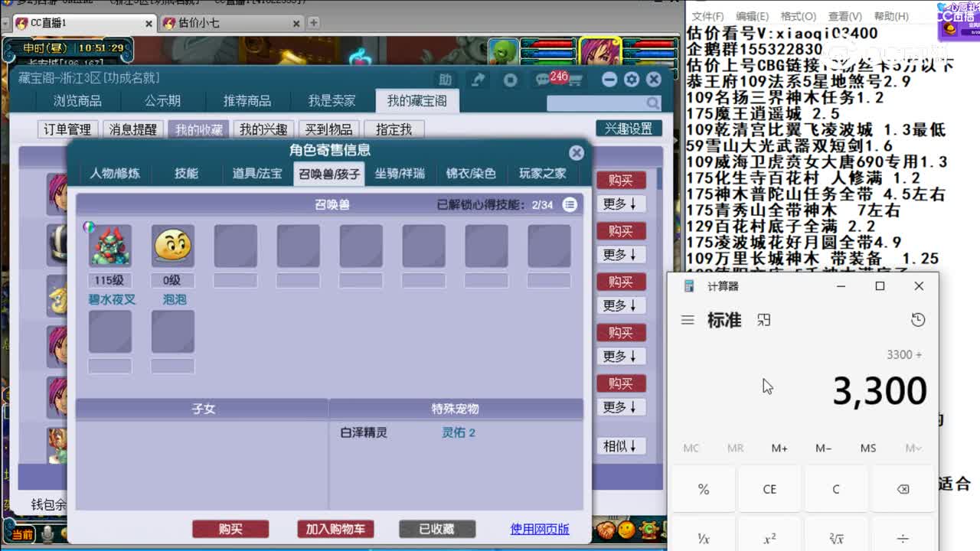The width and height of the screenshot is (980, 551).
Task: Click the 消息提醒 sub-tab
Action: (132, 129)
